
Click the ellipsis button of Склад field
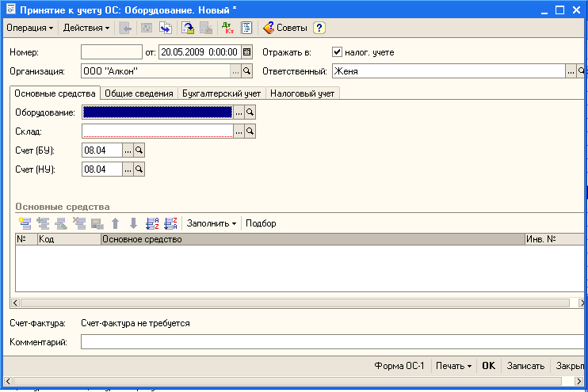[239, 131]
